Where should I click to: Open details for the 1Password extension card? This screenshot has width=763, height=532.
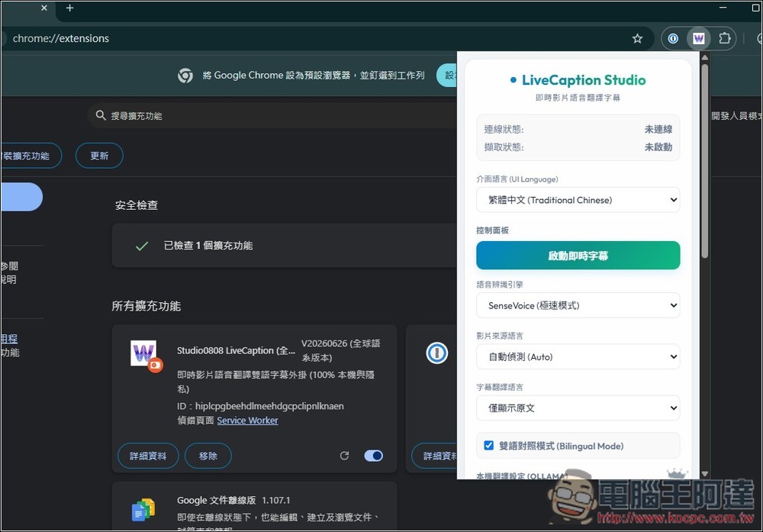tap(435, 456)
